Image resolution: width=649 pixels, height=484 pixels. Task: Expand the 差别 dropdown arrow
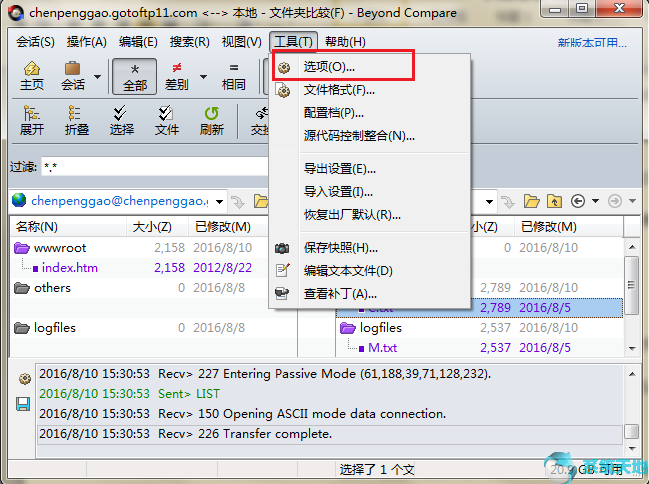click(x=203, y=77)
